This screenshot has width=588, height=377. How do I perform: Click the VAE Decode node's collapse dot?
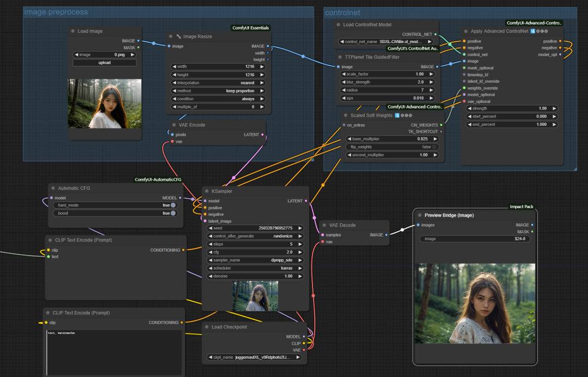[x=324, y=225]
